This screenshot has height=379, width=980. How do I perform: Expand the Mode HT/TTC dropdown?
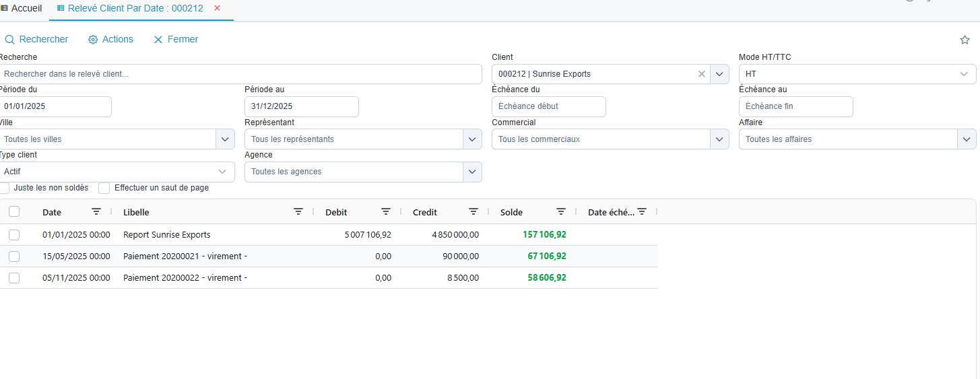pyautogui.click(x=963, y=74)
